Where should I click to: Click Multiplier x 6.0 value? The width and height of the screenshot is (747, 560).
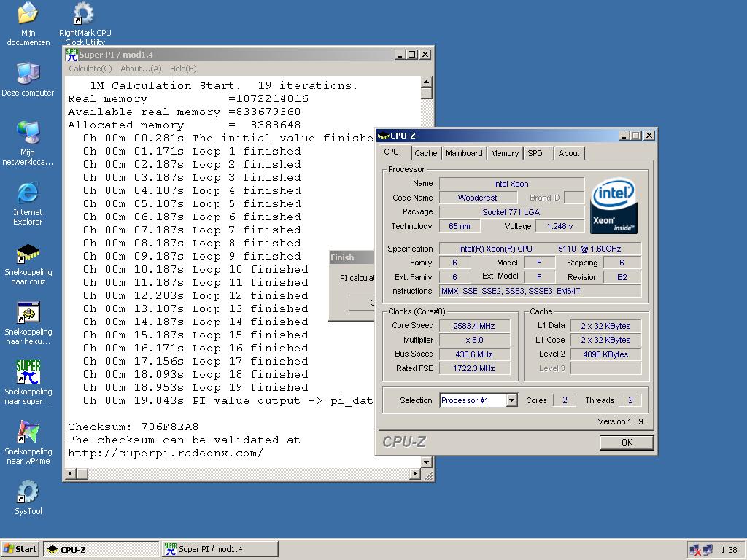pos(474,340)
